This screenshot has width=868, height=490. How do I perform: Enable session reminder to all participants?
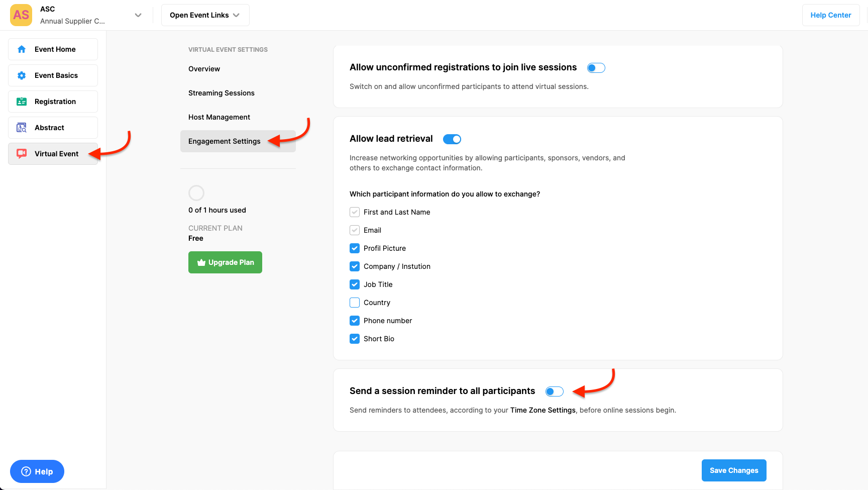point(554,391)
